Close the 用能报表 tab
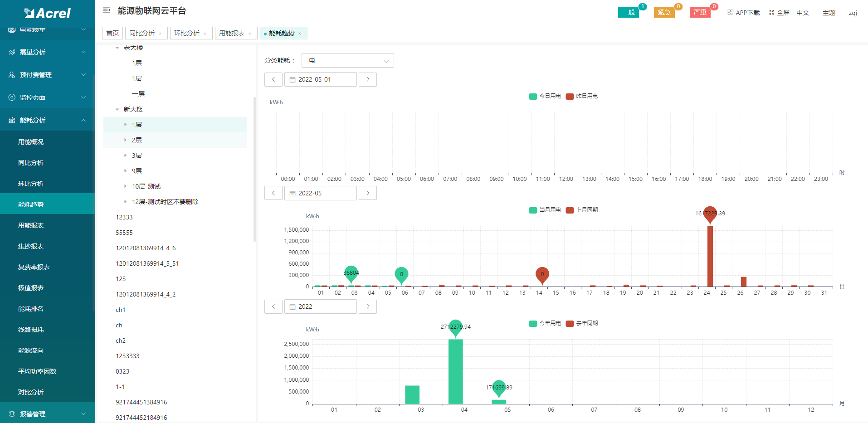The height and width of the screenshot is (423, 868). [x=250, y=34]
